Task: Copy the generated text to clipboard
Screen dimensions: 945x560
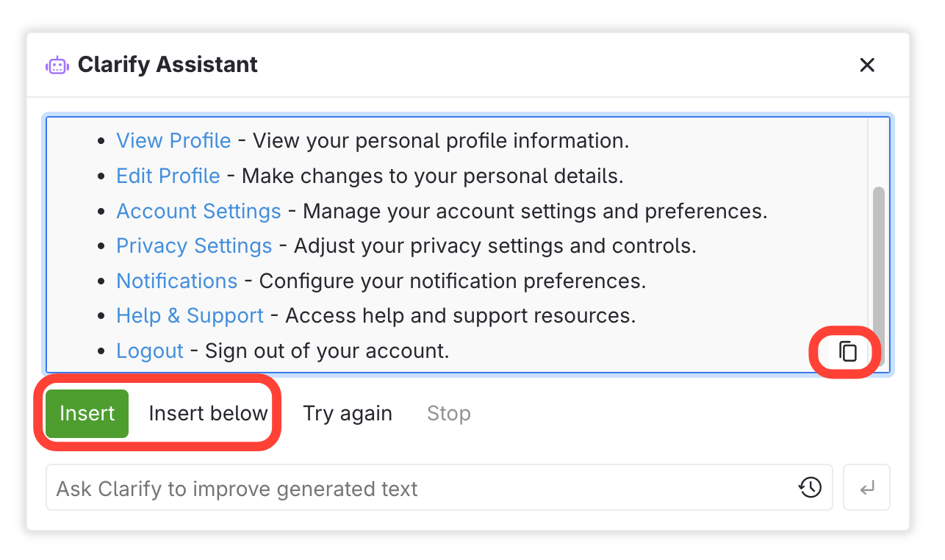Action: click(x=848, y=351)
